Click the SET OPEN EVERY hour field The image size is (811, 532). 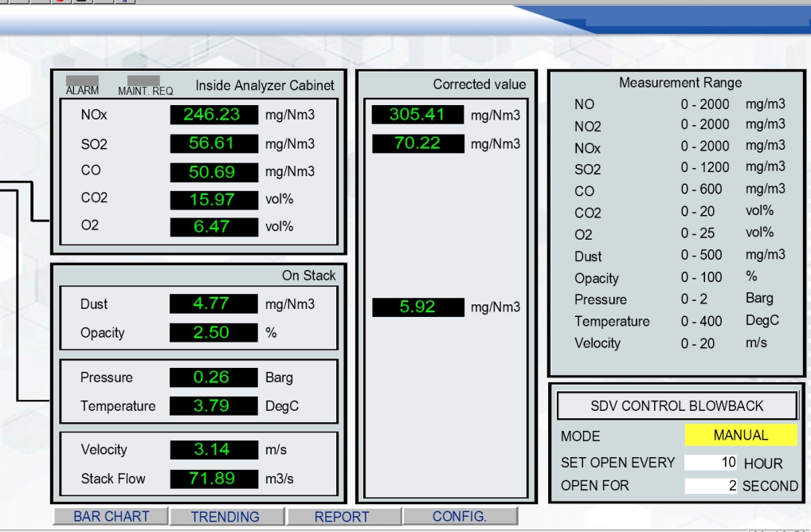(x=711, y=463)
